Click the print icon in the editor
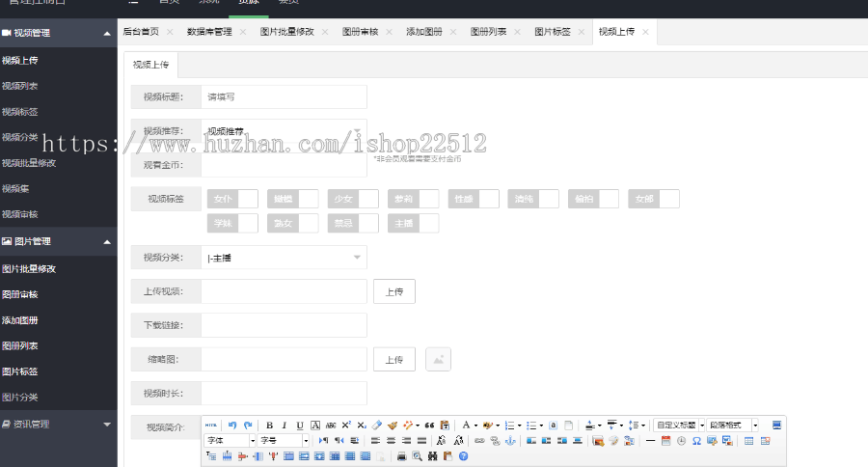The image size is (868, 467). [x=402, y=456]
